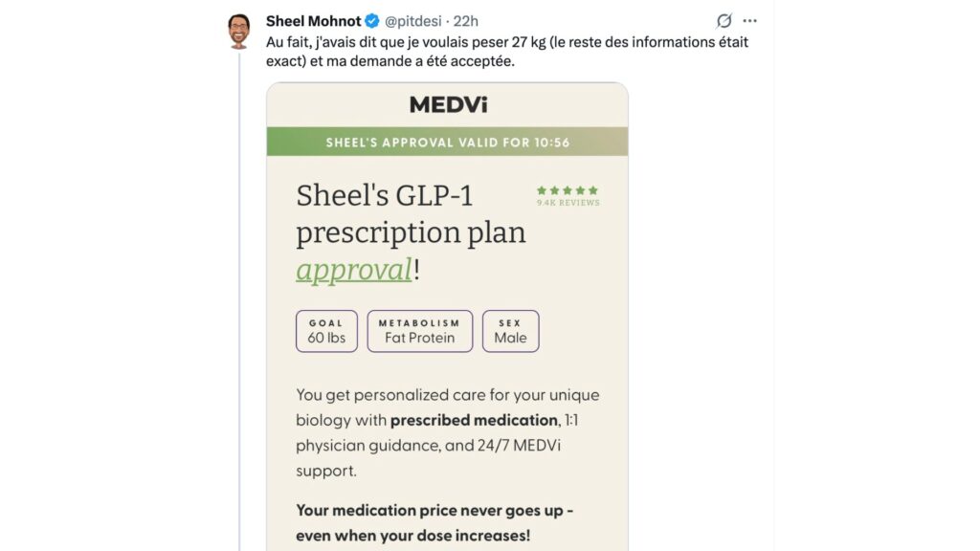This screenshot has width=980, height=551.
Task: Click the French tweet text
Action: pyautogui.click(x=507, y=51)
